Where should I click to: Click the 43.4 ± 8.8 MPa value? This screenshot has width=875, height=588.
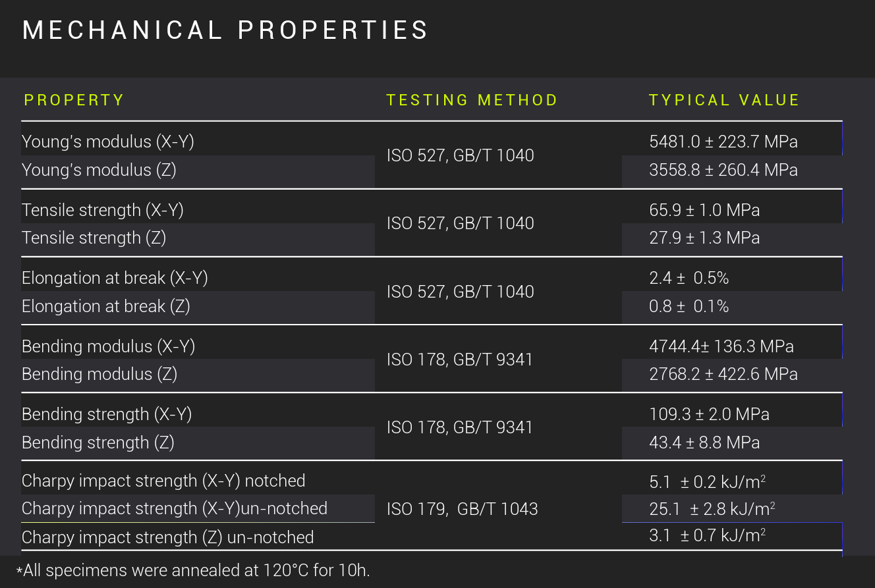point(704,442)
